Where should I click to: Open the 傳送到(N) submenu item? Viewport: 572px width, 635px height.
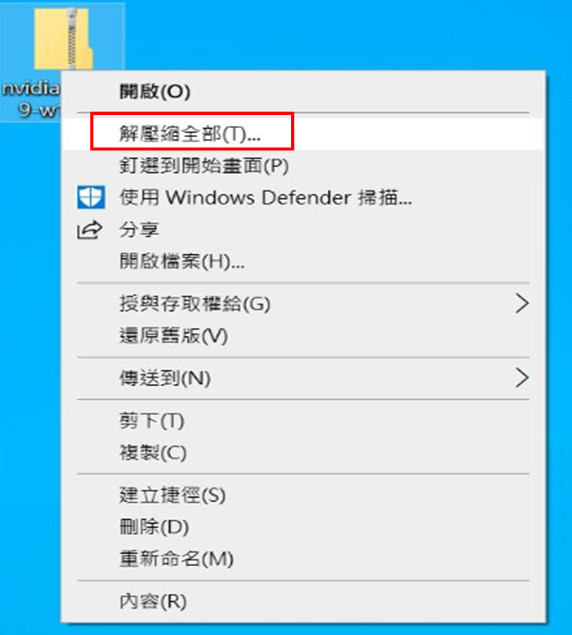pyautogui.click(x=303, y=378)
